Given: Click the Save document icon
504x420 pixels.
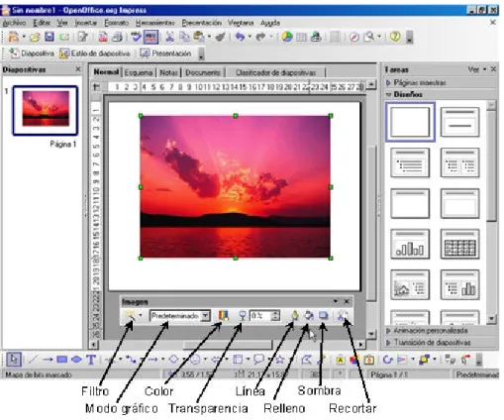Looking at the screenshot, I should 50,37.
